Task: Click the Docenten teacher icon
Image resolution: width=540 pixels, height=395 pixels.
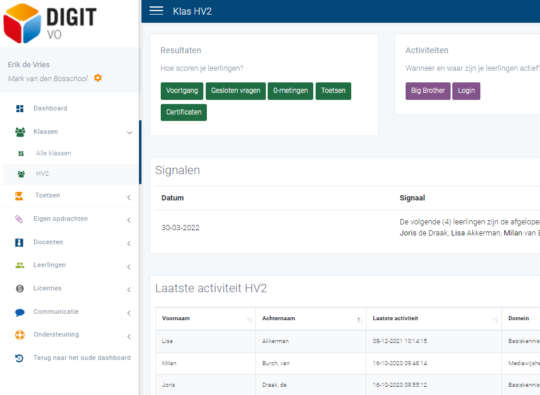Action: 19,242
